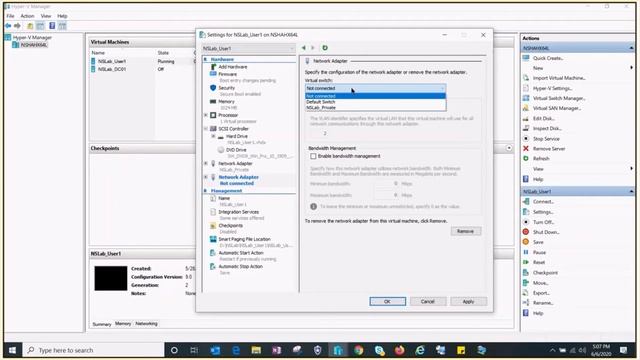The height and width of the screenshot is (360, 640).
Task: Click the Save orange icon in Actions pane
Action: tap(526, 242)
